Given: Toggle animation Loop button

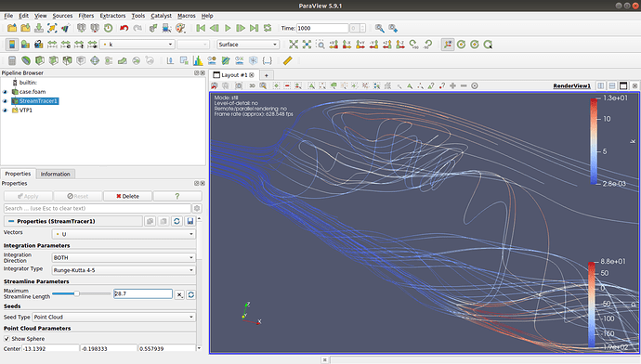Looking at the screenshot, I should point(268,28).
